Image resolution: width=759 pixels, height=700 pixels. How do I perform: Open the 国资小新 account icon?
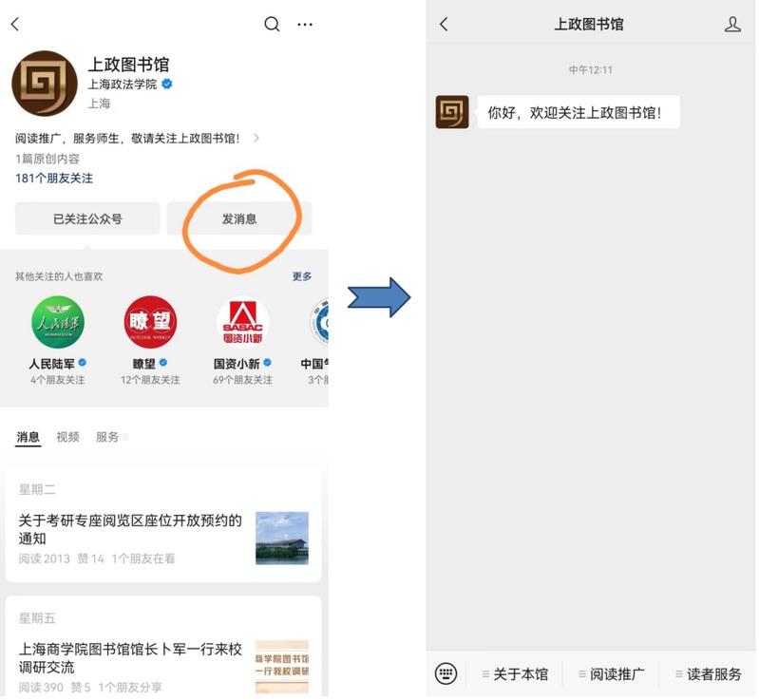pos(242,322)
